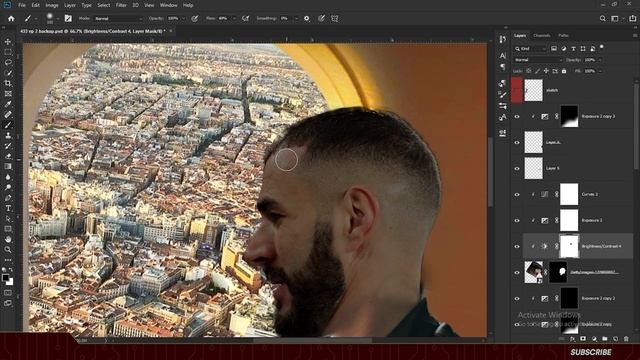Filter layers by type layers icon
This screenshot has width=640, height=360.
[x=573, y=49]
